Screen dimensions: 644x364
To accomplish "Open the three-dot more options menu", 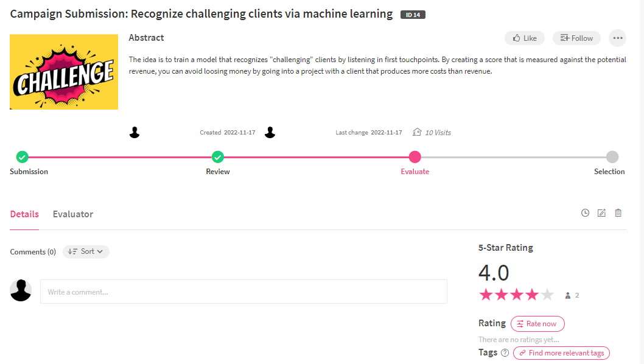I will pyautogui.click(x=618, y=38).
